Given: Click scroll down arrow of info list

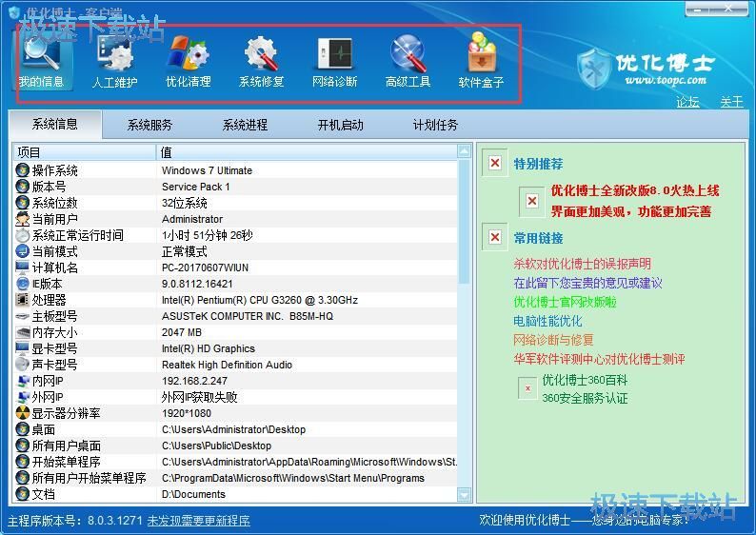Looking at the screenshot, I should coord(464,494).
